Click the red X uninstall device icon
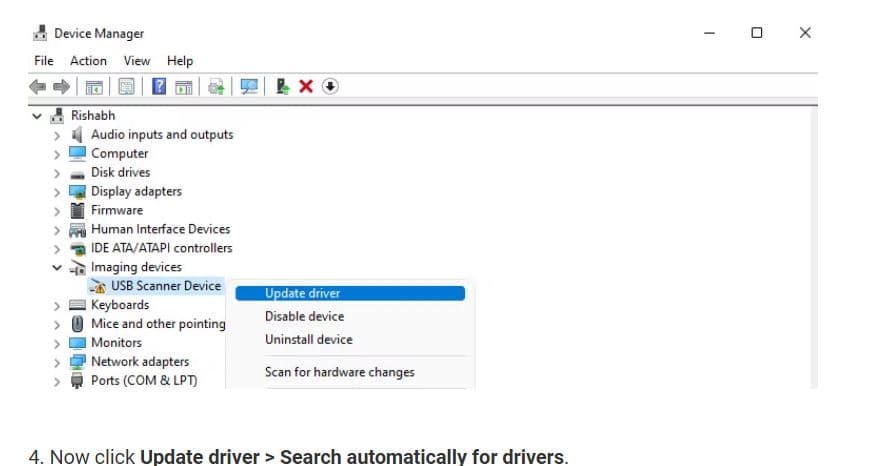 click(x=306, y=87)
